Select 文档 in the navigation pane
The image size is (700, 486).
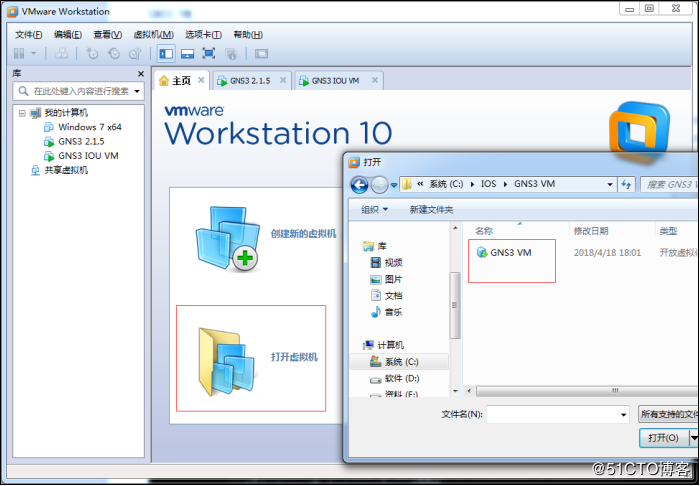click(387, 295)
